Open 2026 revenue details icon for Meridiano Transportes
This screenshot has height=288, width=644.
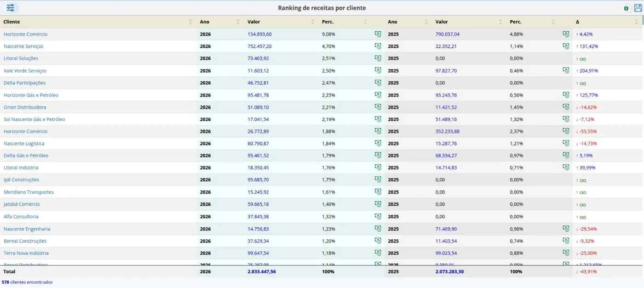pyautogui.click(x=378, y=192)
